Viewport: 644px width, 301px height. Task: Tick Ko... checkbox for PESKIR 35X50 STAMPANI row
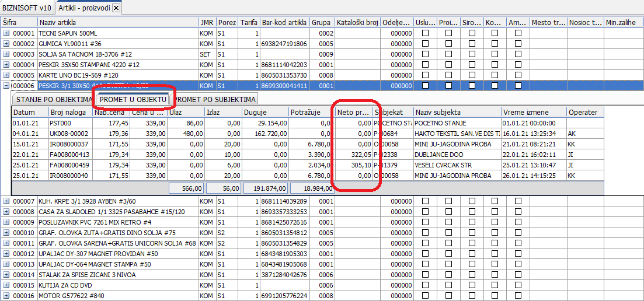(x=495, y=65)
